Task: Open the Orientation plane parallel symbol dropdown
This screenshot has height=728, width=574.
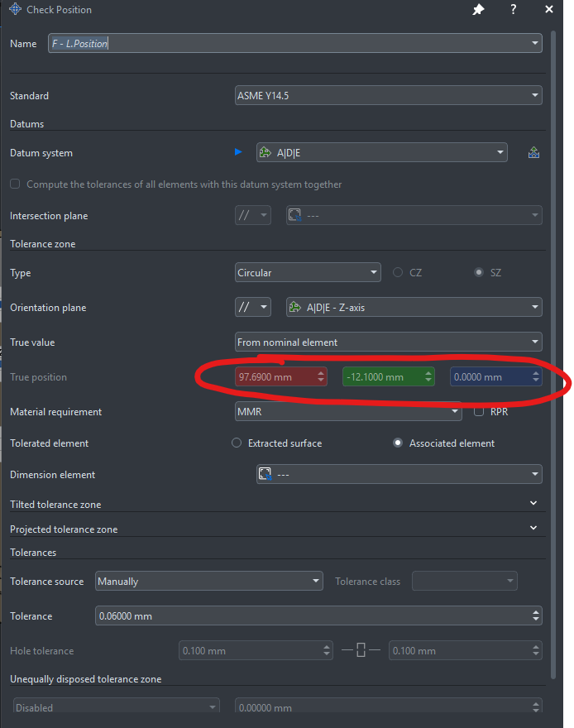Action: click(x=253, y=308)
